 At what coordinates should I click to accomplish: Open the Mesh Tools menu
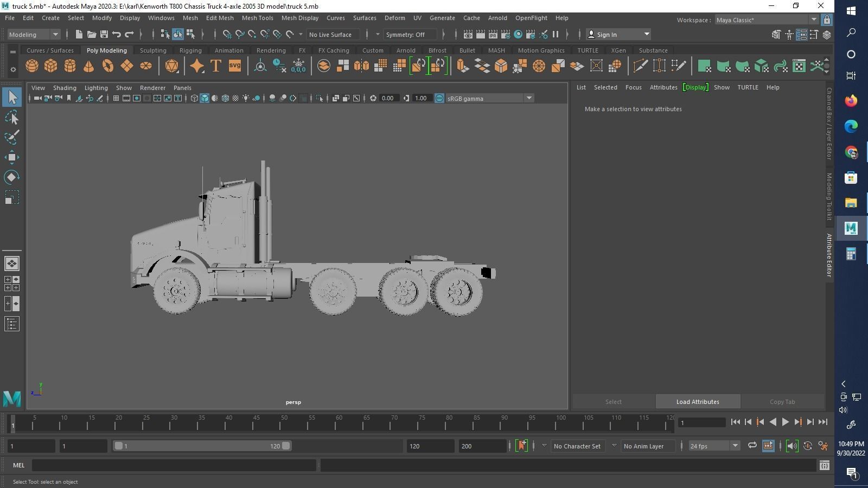point(257,18)
